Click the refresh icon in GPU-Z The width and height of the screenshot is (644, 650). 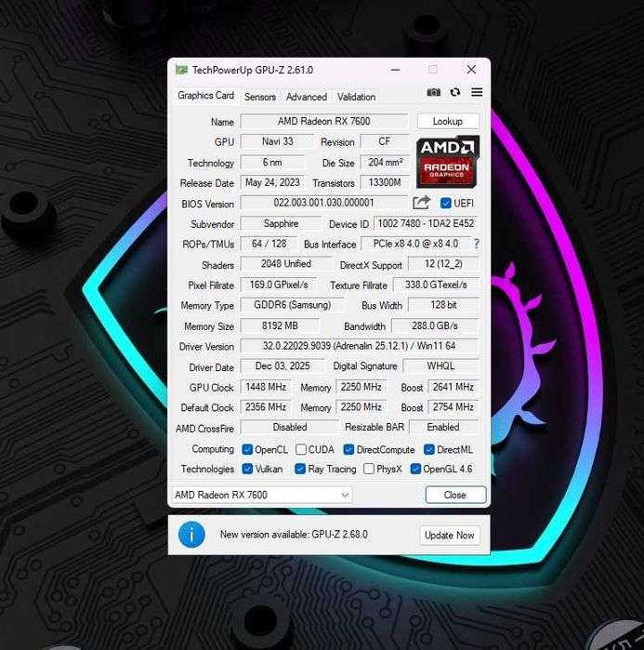[x=455, y=92]
